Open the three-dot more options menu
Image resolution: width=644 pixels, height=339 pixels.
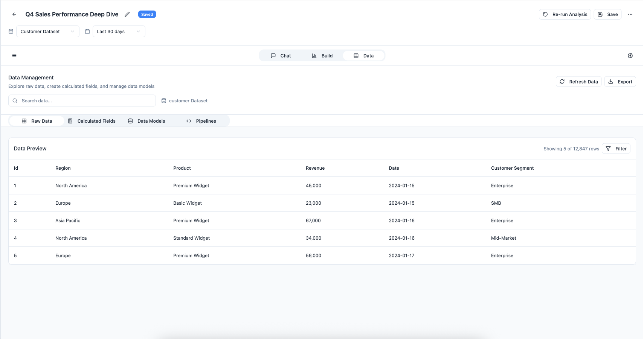tap(630, 14)
